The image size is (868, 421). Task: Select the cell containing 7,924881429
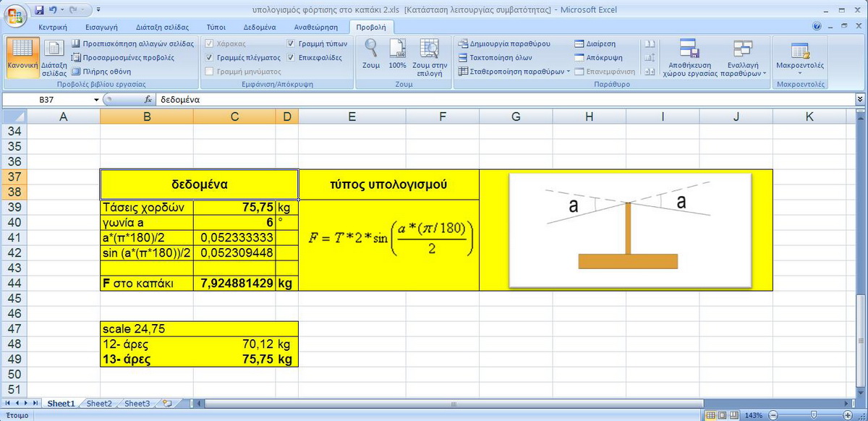tap(234, 284)
